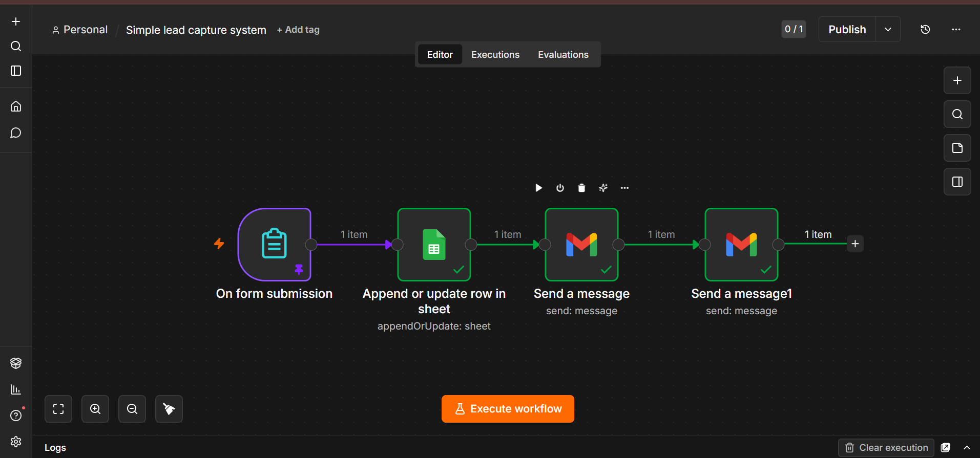
Task: Open the insights chart icon in sidebar
Action: click(x=16, y=389)
